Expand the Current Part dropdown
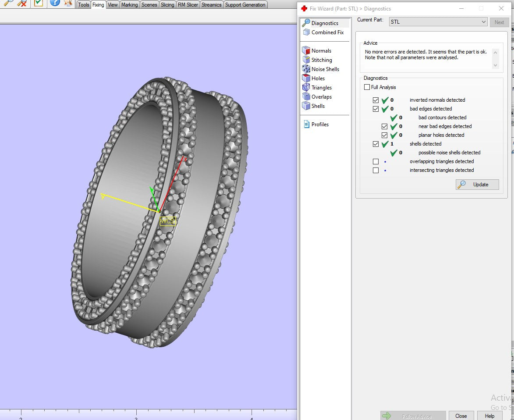Screen dimensions: 514x420 tap(483, 22)
